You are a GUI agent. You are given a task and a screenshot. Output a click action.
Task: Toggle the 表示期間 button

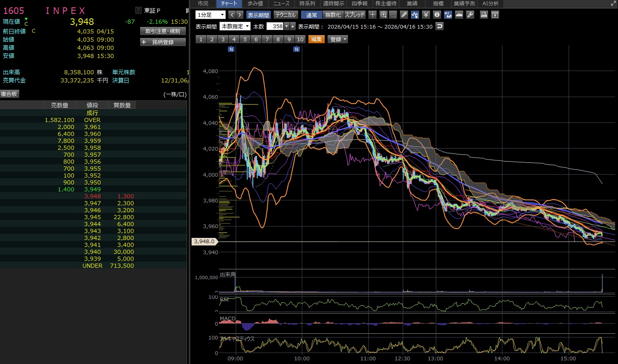[x=258, y=15]
